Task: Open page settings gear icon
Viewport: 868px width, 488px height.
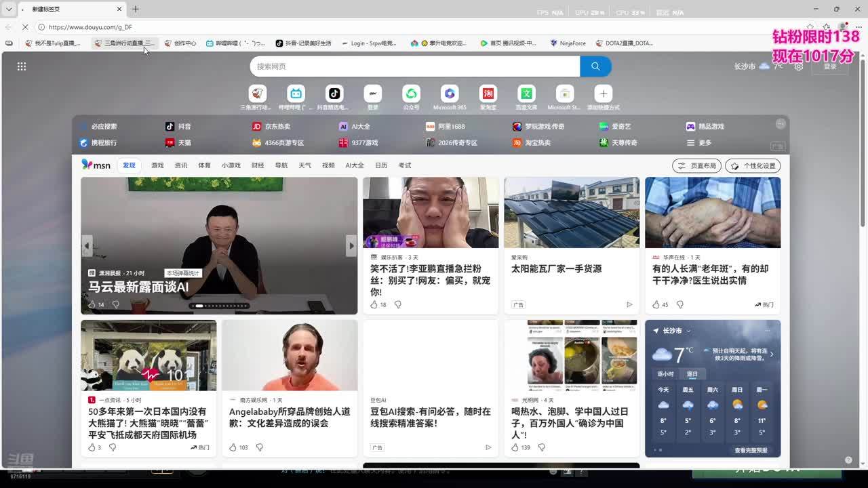Action: [799, 66]
